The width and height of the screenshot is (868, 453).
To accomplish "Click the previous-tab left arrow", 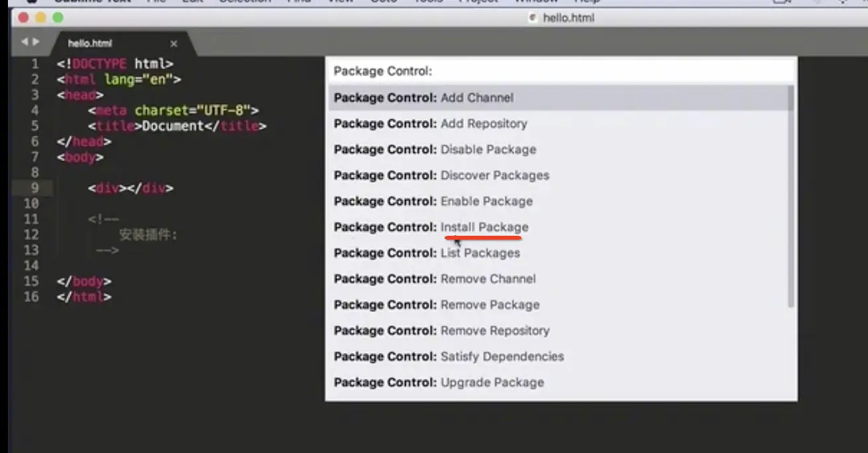I will click(x=24, y=42).
